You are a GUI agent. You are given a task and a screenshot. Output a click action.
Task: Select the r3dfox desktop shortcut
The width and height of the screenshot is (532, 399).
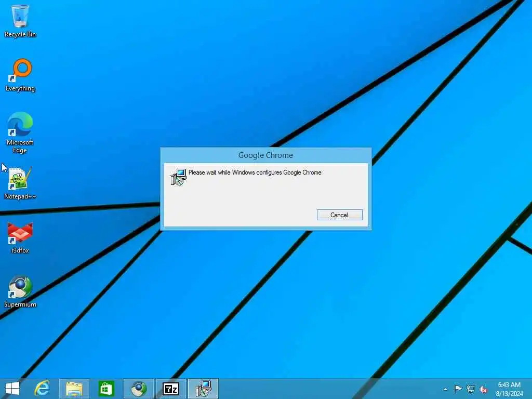(20, 237)
